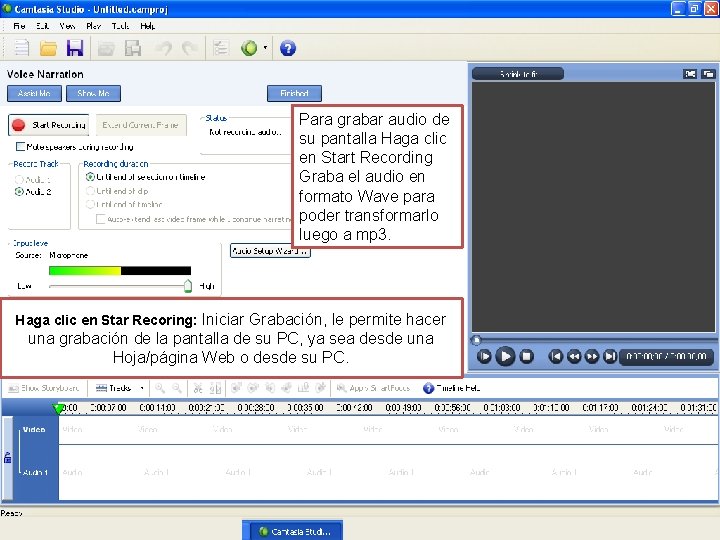This screenshot has height=540, width=720.
Task: Open the File menu
Action: coord(19,26)
